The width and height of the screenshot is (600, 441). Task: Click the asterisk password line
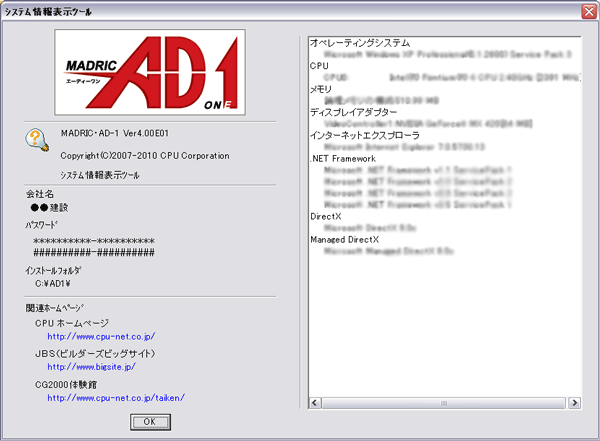pyautogui.click(x=94, y=241)
